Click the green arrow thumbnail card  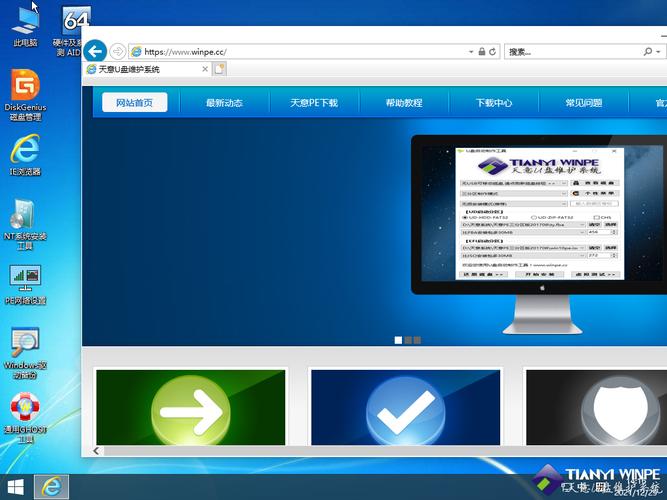click(x=191, y=407)
